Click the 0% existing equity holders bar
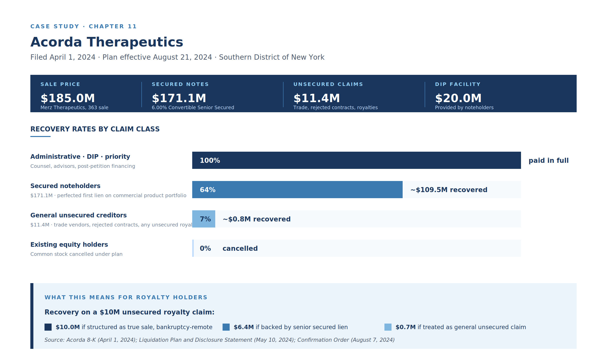The width and height of the screenshot is (607, 364). click(193, 248)
